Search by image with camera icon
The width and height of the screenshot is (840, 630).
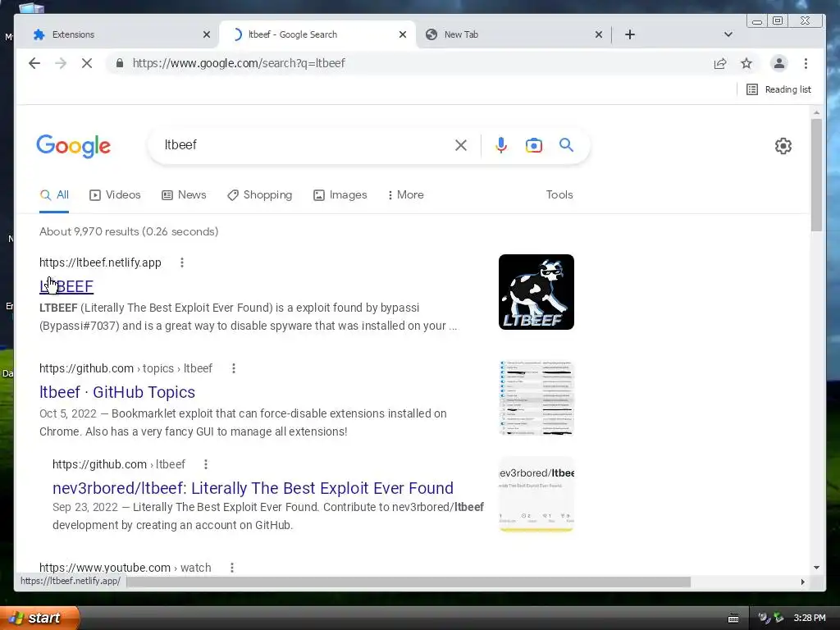[x=533, y=145]
